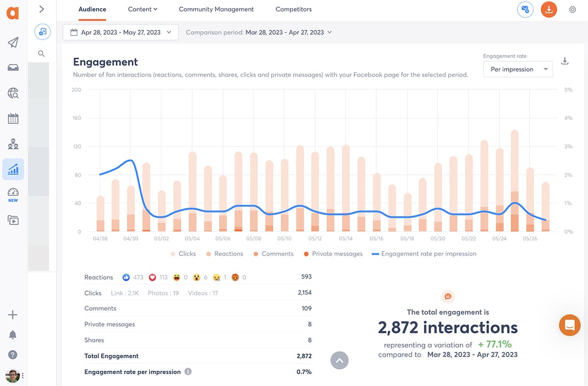This screenshot has height=386, width=588.
Task: Click the scroll-to-top circular arrow button
Action: (340, 360)
